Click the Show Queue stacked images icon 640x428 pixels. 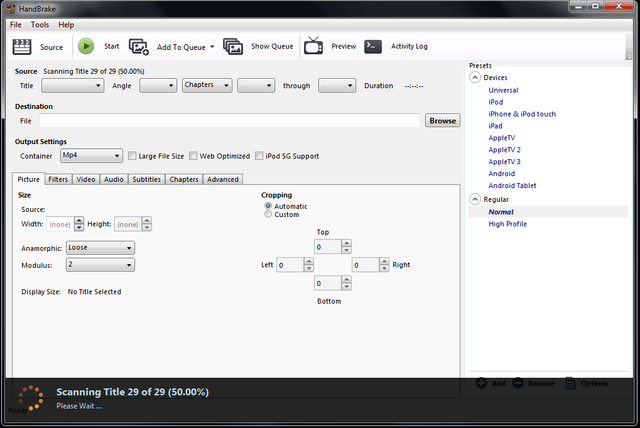pyautogui.click(x=233, y=47)
